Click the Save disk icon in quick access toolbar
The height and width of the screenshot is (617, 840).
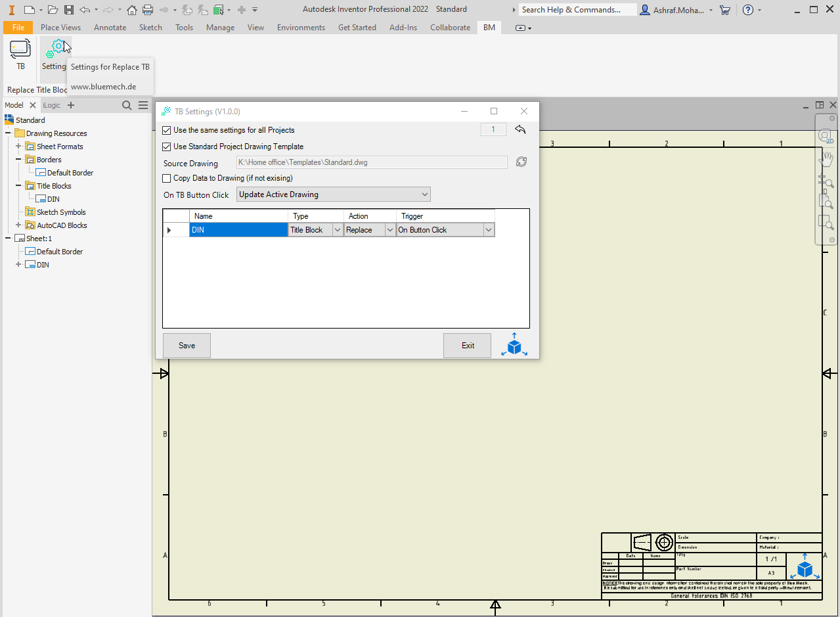pyautogui.click(x=68, y=10)
